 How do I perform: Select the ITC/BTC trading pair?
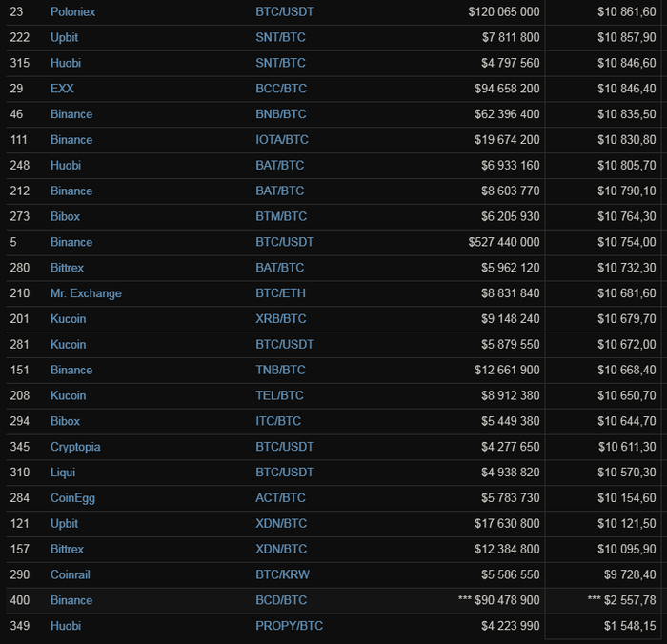point(278,421)
